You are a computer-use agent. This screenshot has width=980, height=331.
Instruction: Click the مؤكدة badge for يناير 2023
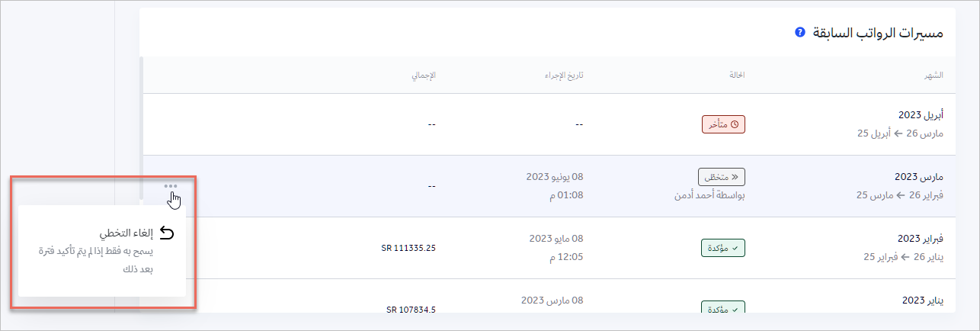(722, 308)
